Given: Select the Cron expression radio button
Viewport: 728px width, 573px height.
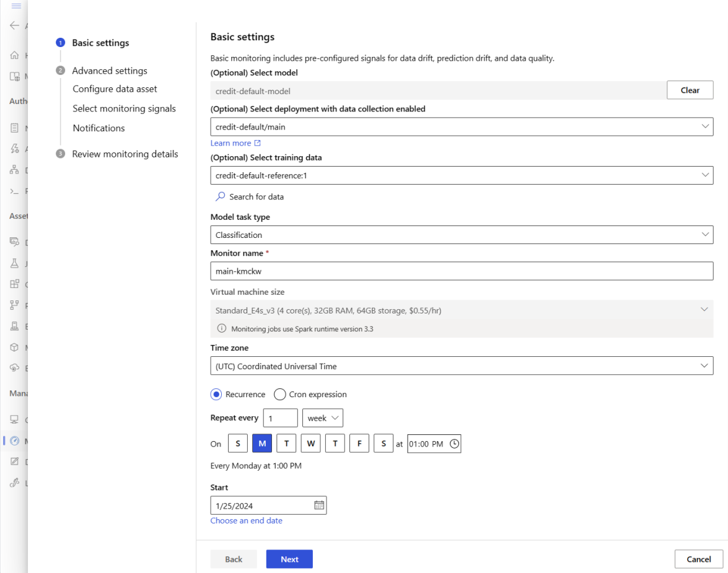Looking at the screenshot, I should click(x=280, y=395).
